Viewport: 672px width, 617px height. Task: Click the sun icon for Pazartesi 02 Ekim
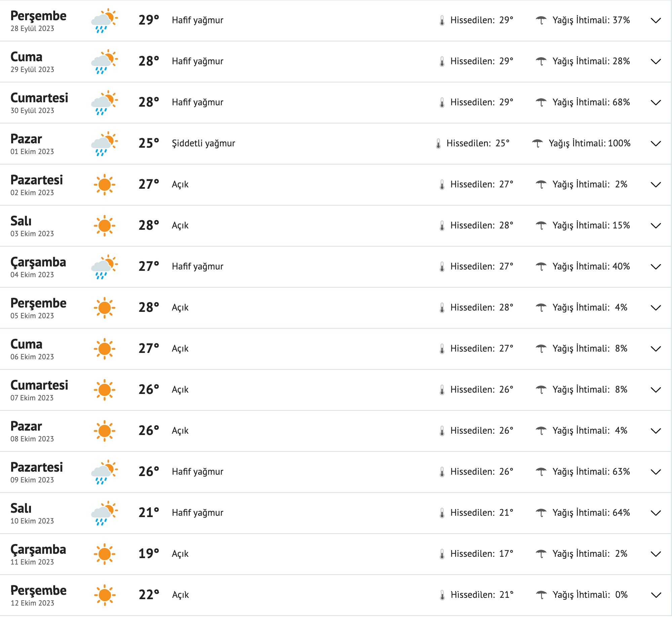104,184
